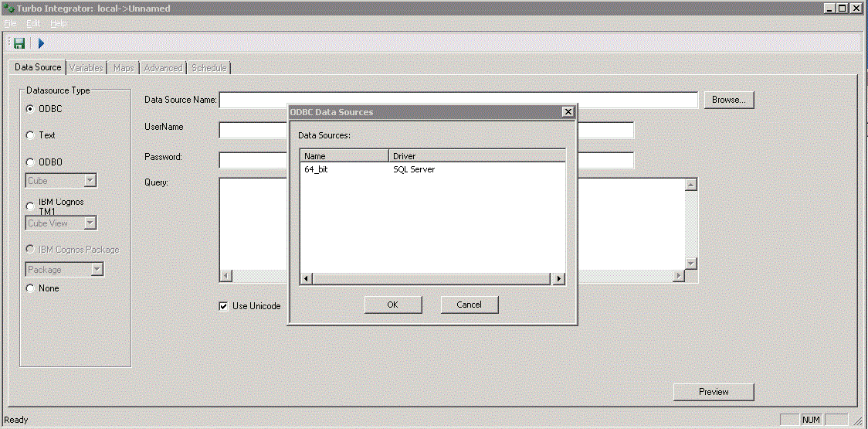This screenshot has width=868, height=429.
Task: Close the ODBC Data Sources dialog
Action: (x=568, y=112)
